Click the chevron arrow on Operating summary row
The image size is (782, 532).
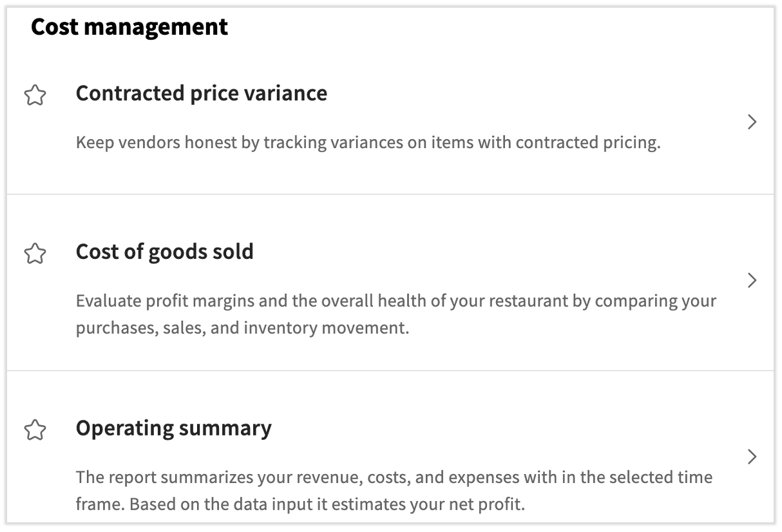point(752,457)
